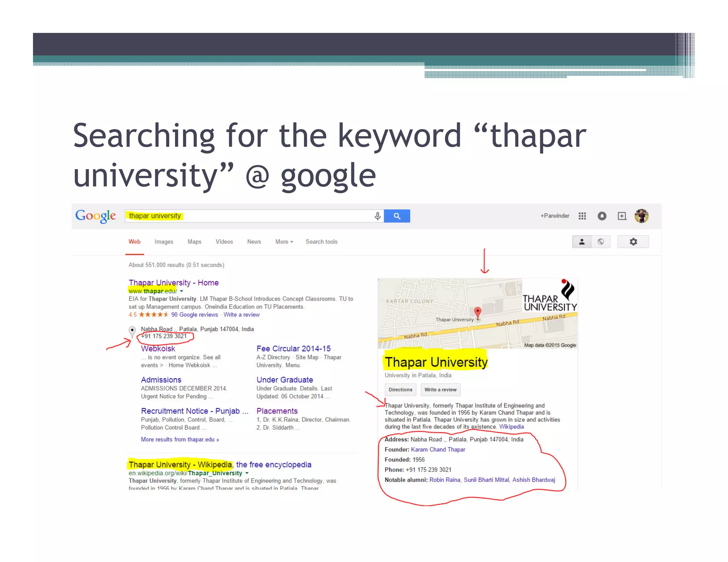Click the share plus box icon
This screenshot has width=728, height=562.
click(622, 216)
